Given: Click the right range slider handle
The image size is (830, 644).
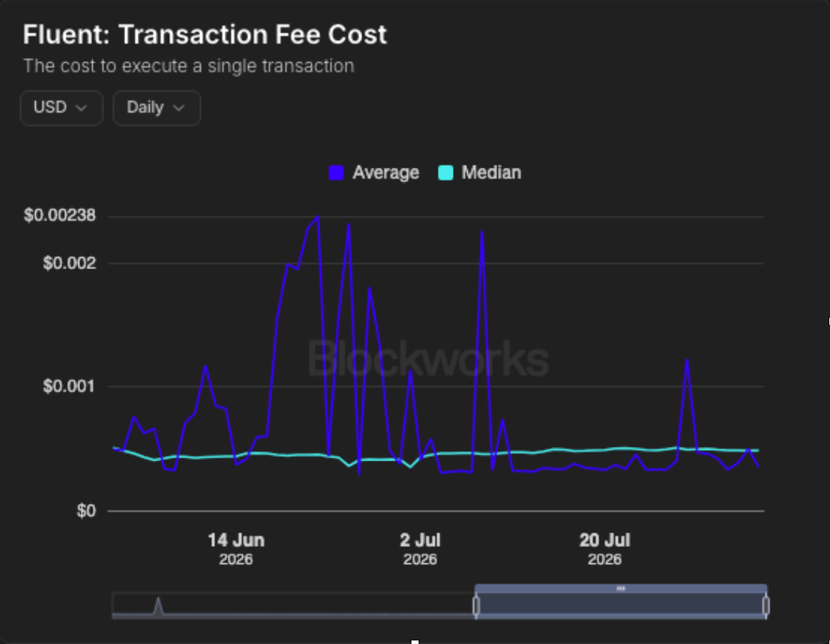Looking at the screenshot, I should [766, 605].
